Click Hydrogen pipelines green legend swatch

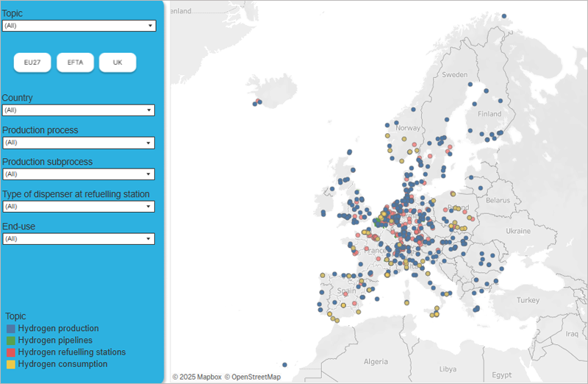click(10, 341)
